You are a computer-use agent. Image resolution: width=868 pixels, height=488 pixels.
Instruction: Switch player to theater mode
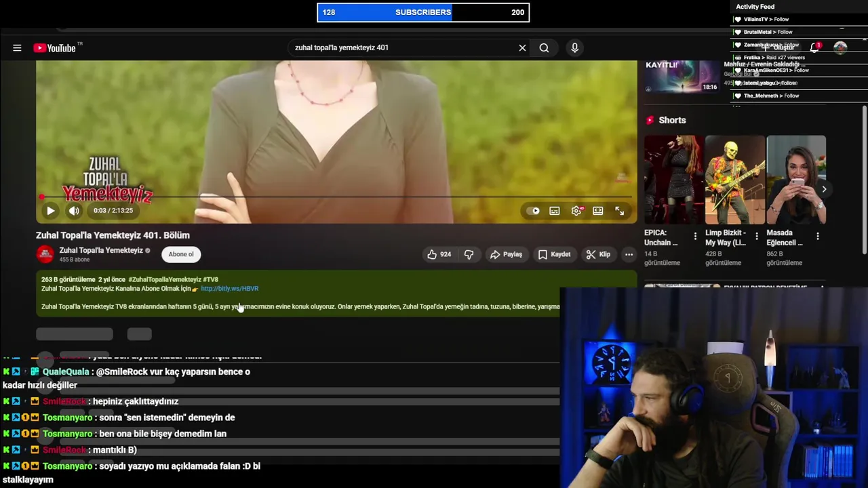[598, 211]
